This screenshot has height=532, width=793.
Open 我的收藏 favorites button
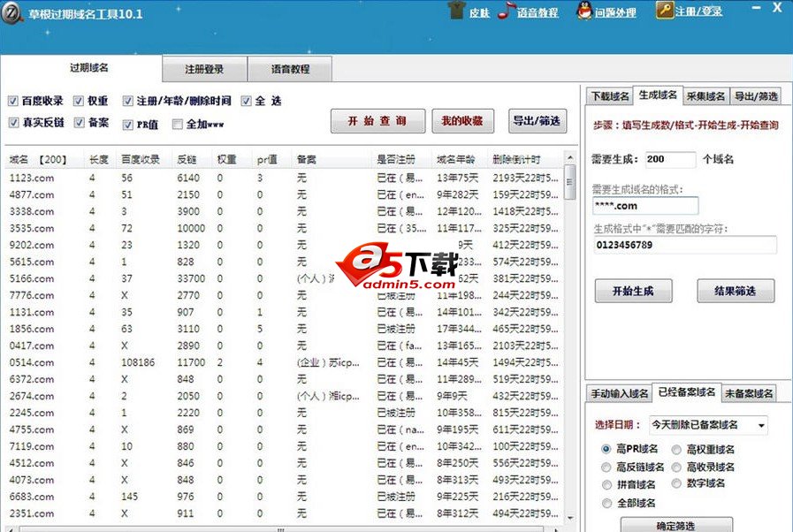click(x=461, y=121)
